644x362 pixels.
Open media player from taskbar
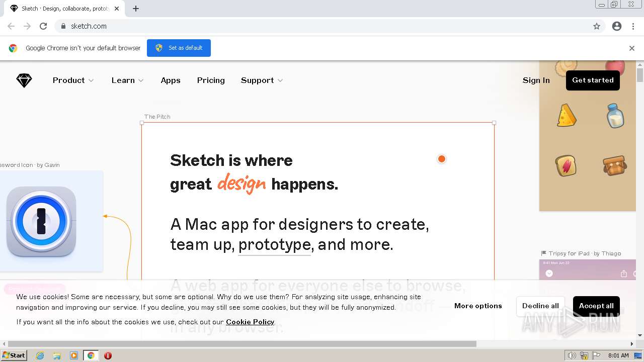click(x=74, y=355)
